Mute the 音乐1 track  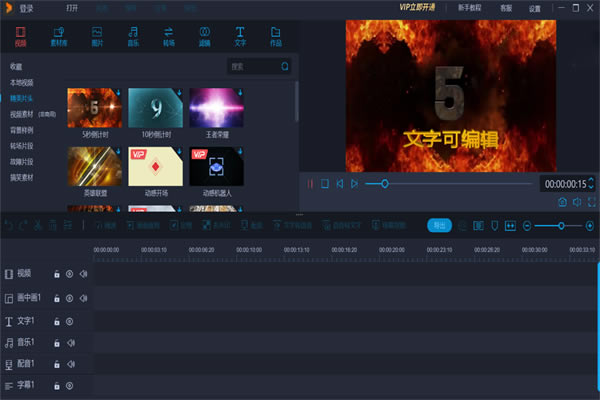pyautogui.click(x=70, y=343)
